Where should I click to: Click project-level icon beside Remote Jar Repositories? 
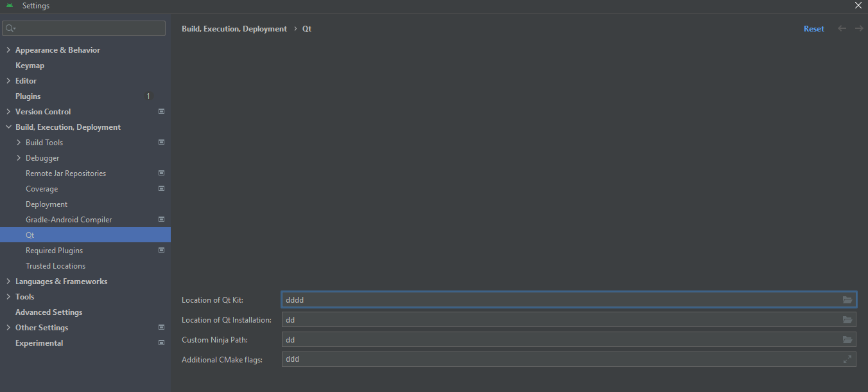pos(161,173)
